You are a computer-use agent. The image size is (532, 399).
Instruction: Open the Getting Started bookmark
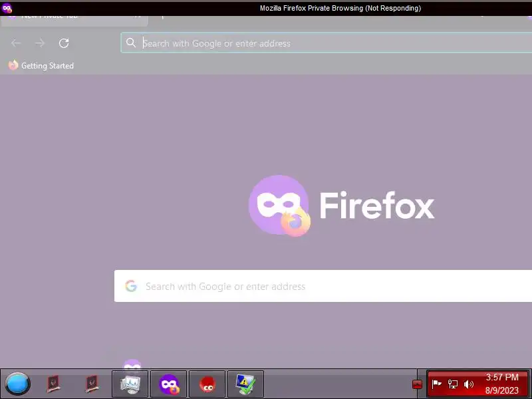pyautogui.click(x=41, y=65)
